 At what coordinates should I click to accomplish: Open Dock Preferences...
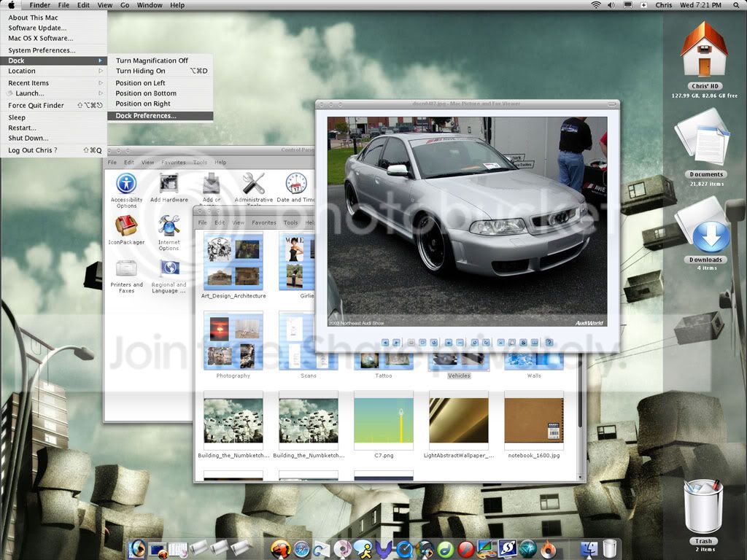pos(160,116)
